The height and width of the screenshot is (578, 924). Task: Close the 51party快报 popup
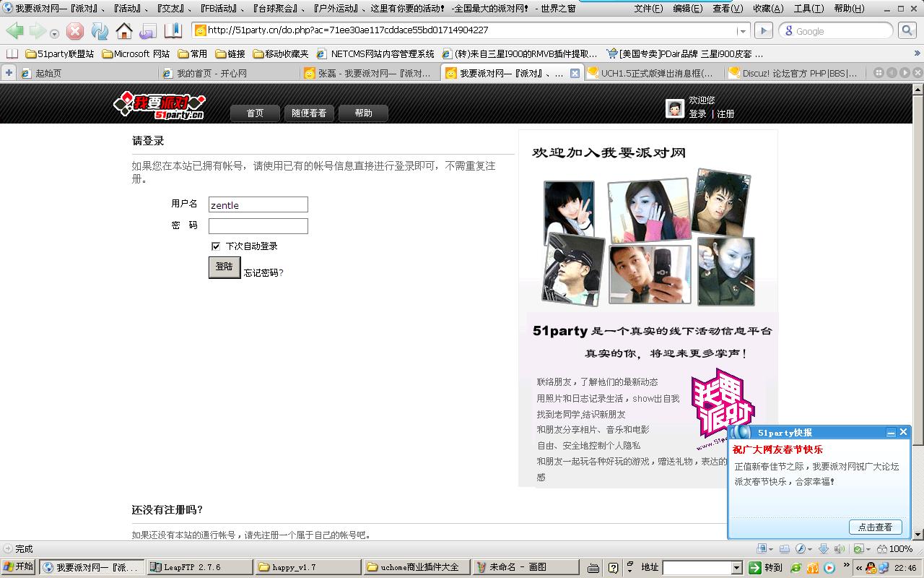[903, 432]
